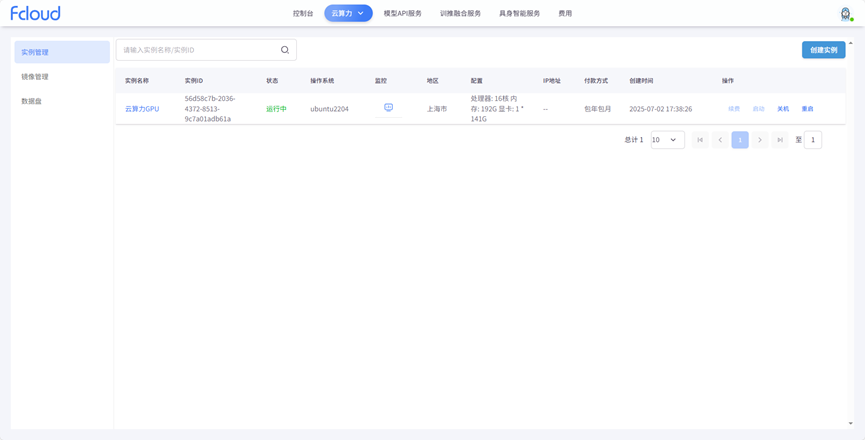865x440 pixels.
Task: Open 控制台 in top navigation
Action: pyautogui.click(x=303, y=13)
